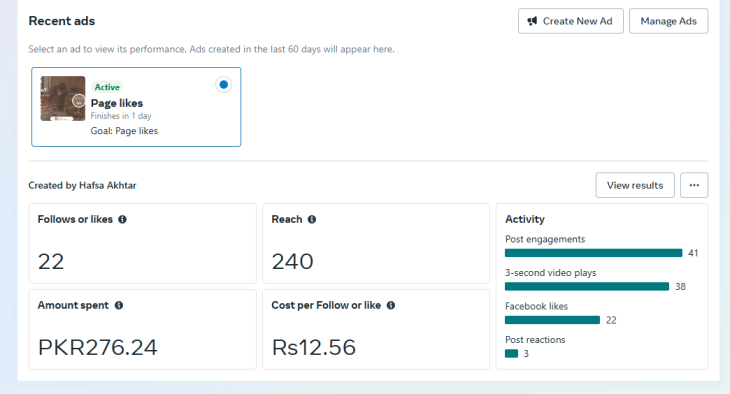The width and height of the screenshot is (730, 394).
Task: Show info for Cost per Follow or like
Action: (x=391, y=306)
